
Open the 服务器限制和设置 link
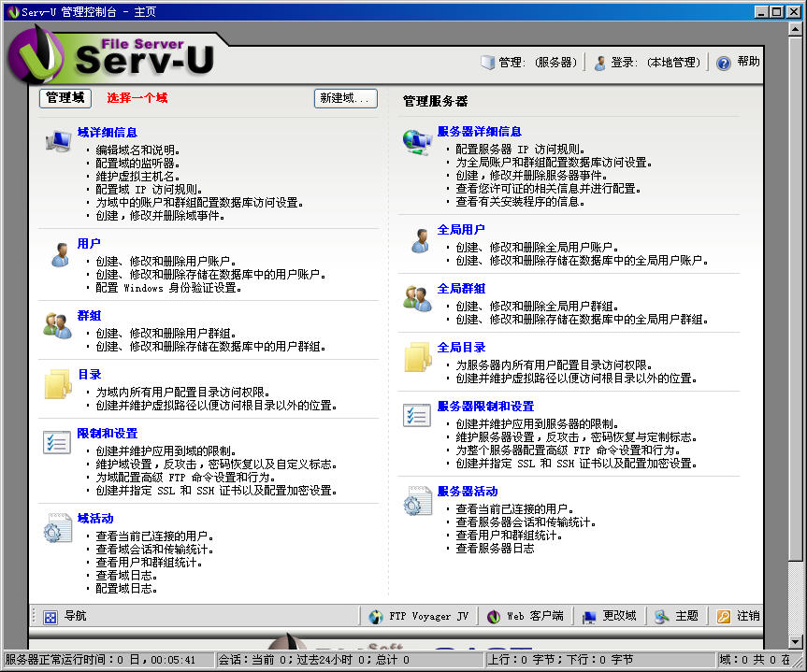pos(485,407)
